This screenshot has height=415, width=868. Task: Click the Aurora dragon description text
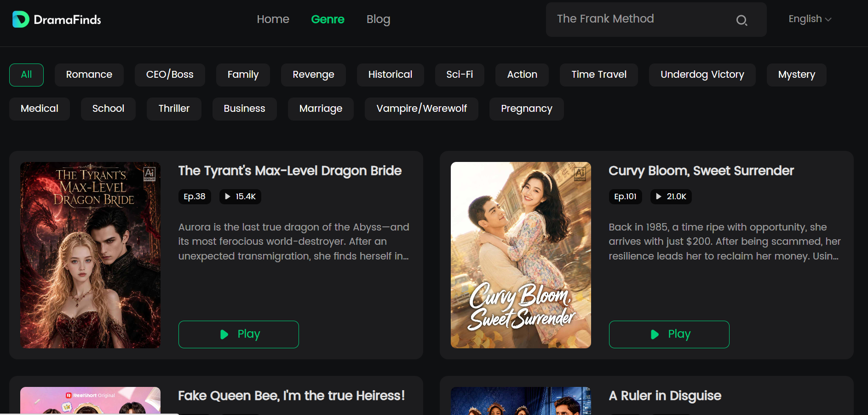(x=294, y=242)
